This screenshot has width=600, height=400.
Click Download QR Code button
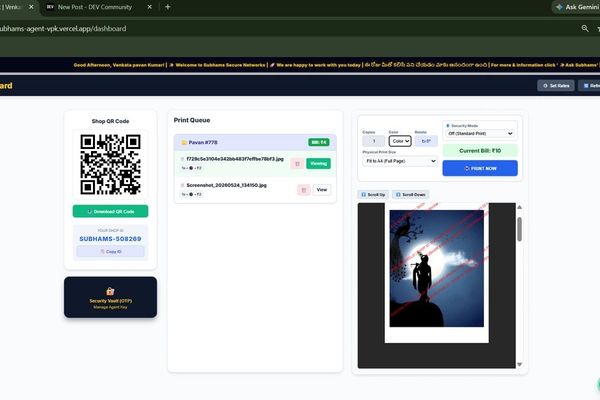tap(110, 211)
